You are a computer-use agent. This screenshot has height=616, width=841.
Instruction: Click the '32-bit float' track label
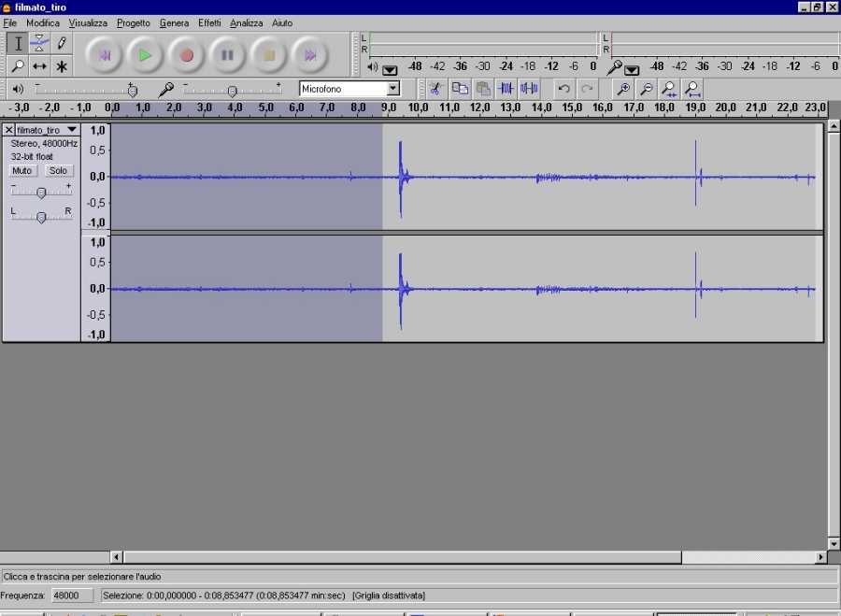click(x=32, y=157)
